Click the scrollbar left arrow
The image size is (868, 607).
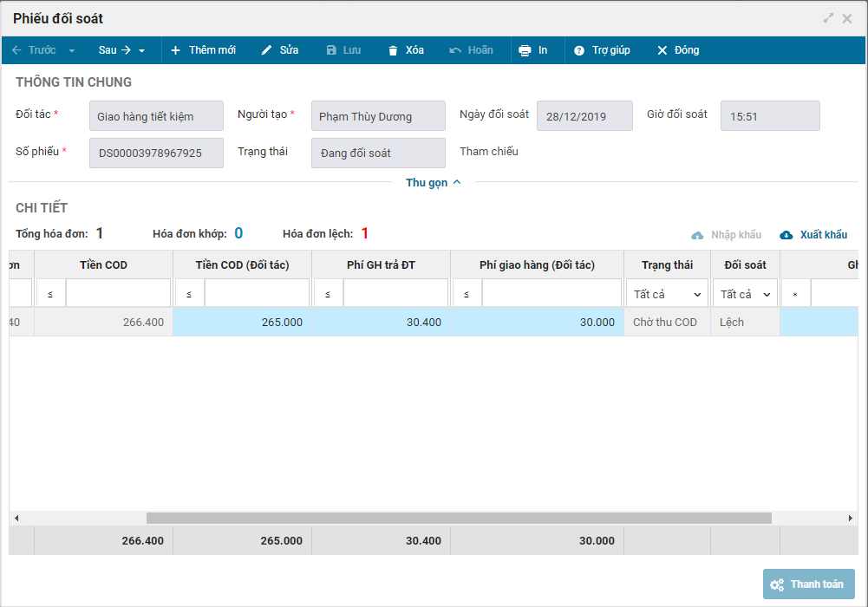[16, 518]
